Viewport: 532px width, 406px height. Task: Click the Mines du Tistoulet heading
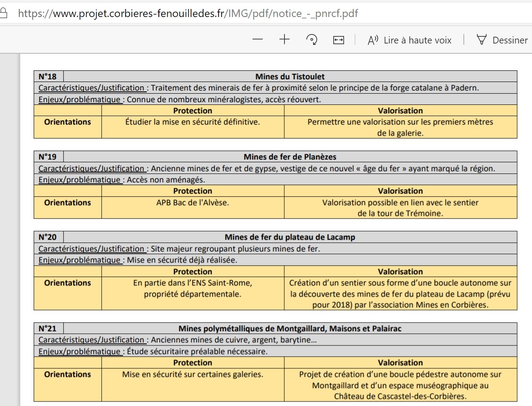(290, 77)
